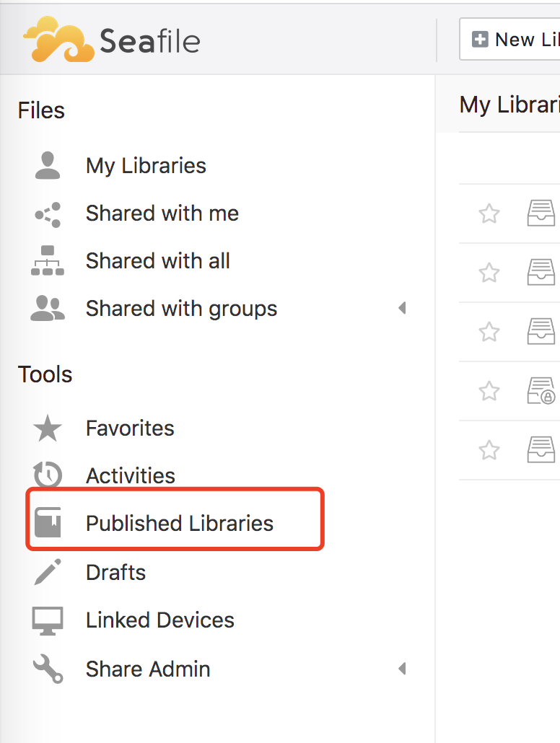Open the encrypted library icon
The height and width of the screenshot is (743, 560).
click(541, 391)
